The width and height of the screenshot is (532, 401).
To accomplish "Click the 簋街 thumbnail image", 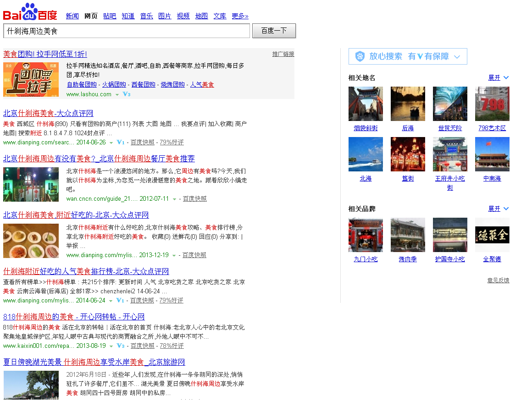I will (x=408, y=154).
